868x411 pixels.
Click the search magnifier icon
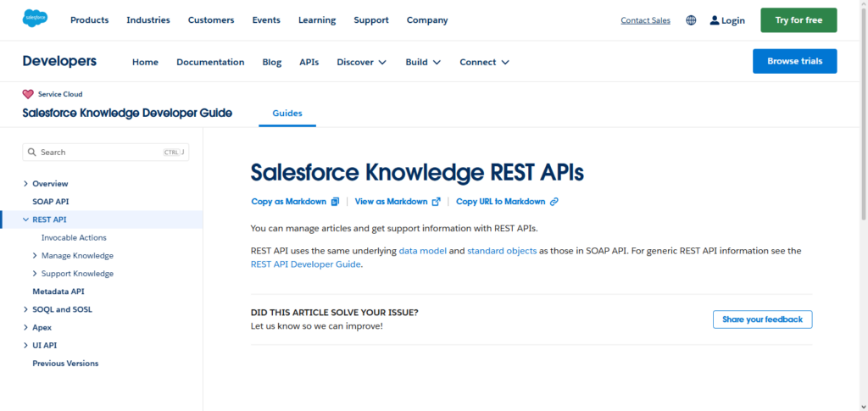coord(31,153)
